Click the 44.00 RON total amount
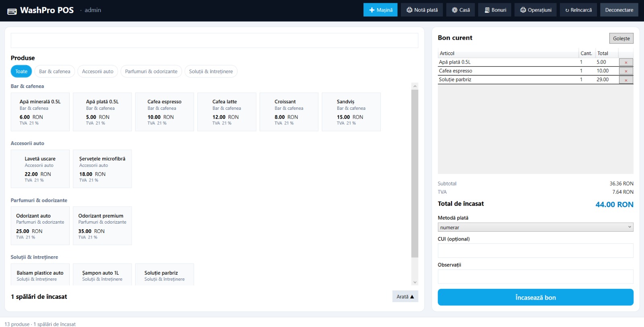 click(x=614, y=204)
